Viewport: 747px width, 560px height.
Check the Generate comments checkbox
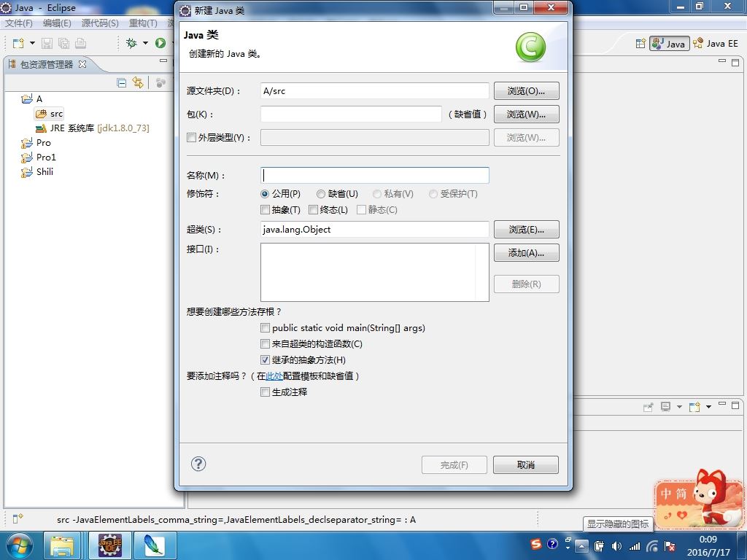[265, 392]
